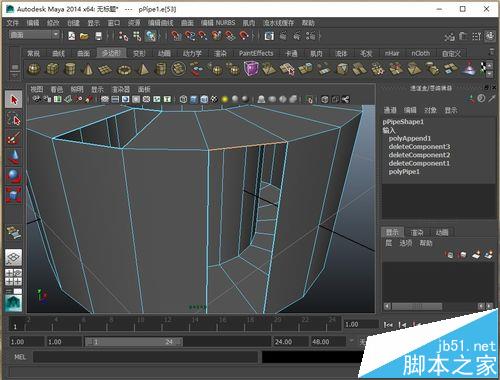Select the polyAppend1 input entry
Image resolution: width=500 pixels, height=380 pixels.
[410, 138]
